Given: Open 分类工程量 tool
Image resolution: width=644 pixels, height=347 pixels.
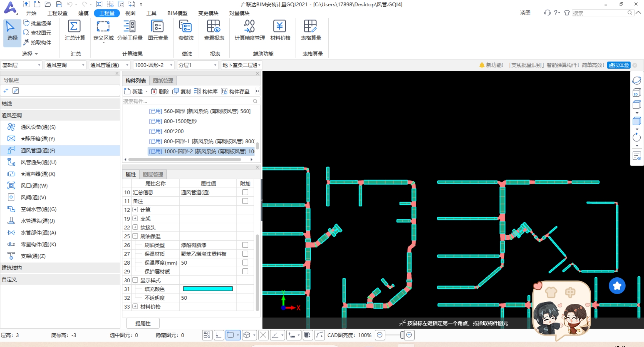Looking at the screenshot, I should pyautogui.click(x=129, y=30).
